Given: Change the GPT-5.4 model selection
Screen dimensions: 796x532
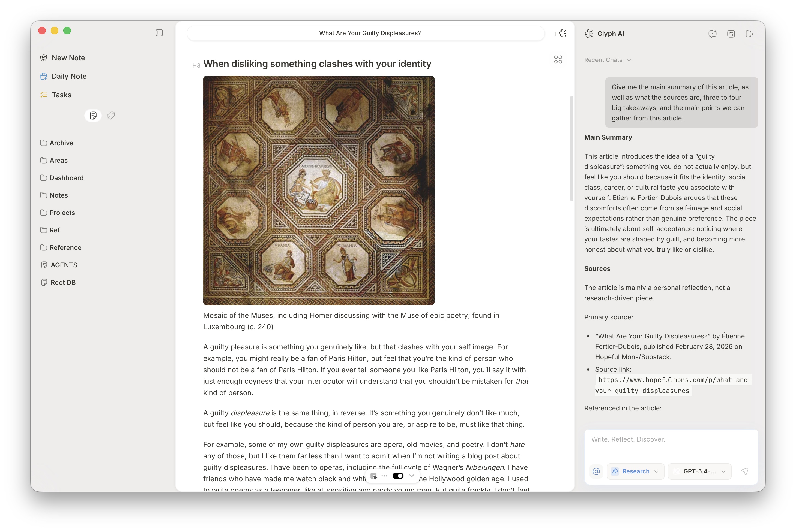Looking at the screenshot, I should tap(699, 471).
